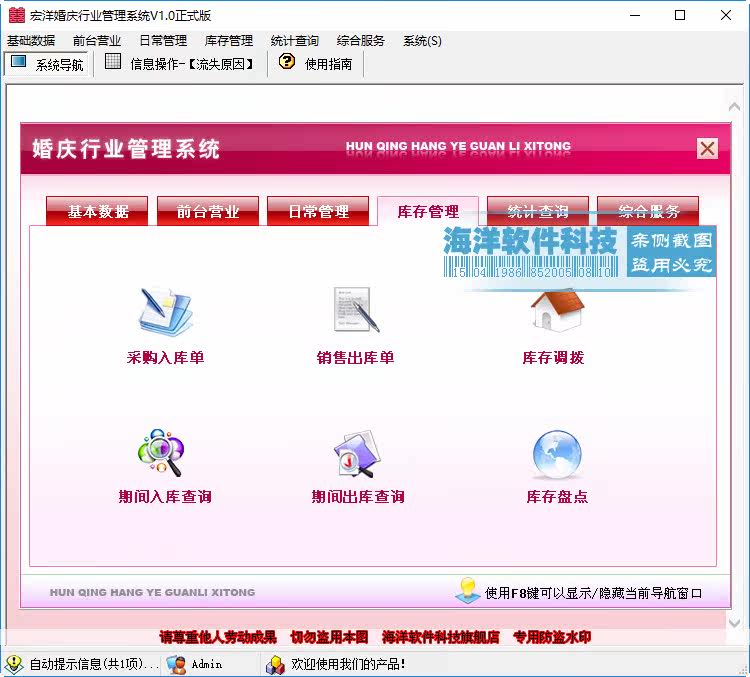Viewport: 750px width, 677px height.
Task: Open the 销售出库单 document icon
Action: coord(356,310)
